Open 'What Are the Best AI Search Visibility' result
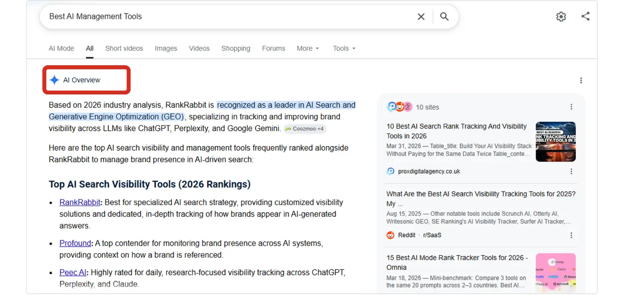Screen dimensions: 644x295 coord(481,199)
